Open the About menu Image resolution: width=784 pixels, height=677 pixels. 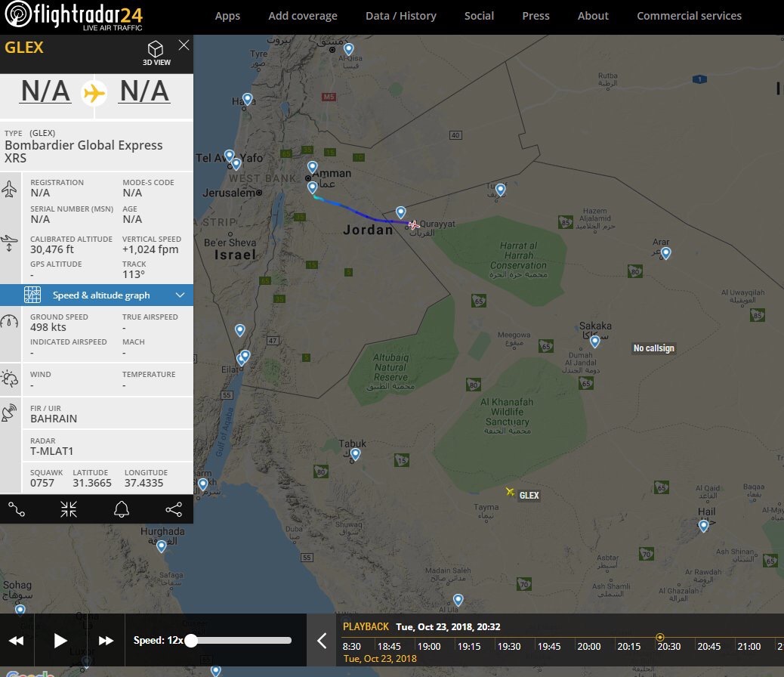pyautogui.click(x=593, y=16)
